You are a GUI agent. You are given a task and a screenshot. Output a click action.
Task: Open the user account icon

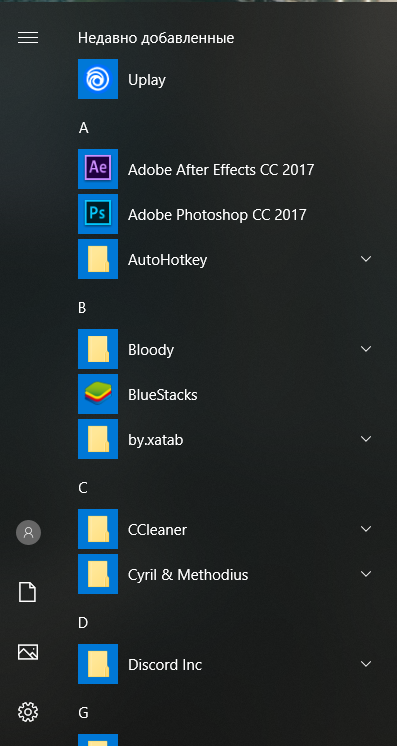pos(29,532)
